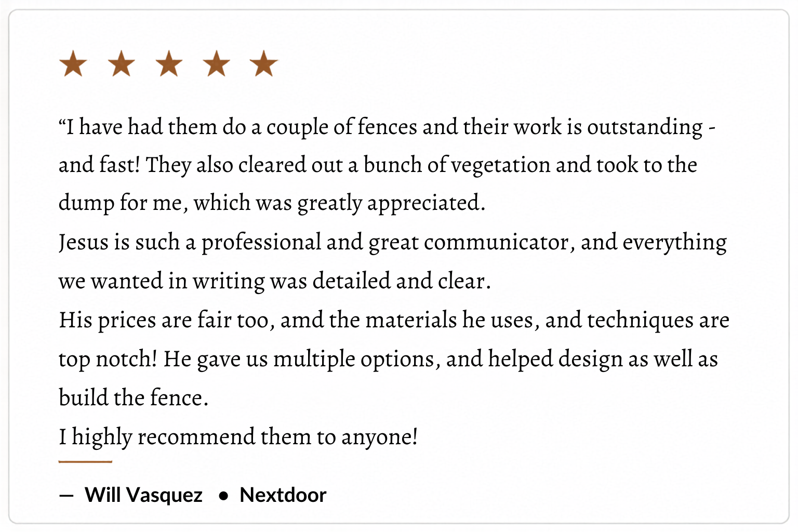Click the word "outstanding" in the first line
Screen dimensions: 798x532
(645, 127)
